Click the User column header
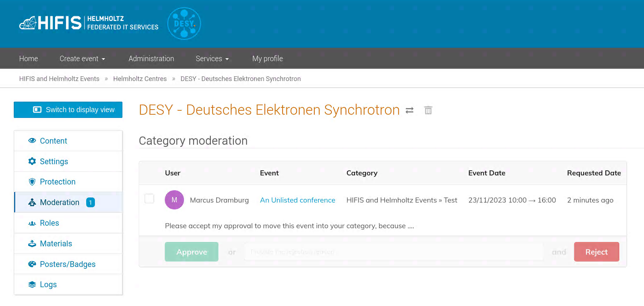 point(173,173)
